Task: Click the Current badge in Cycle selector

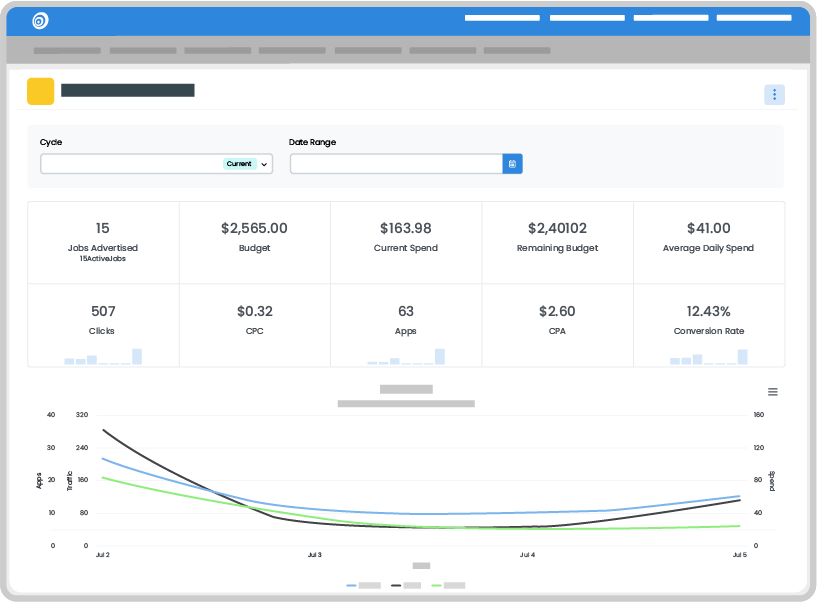Action: (239, 164)
